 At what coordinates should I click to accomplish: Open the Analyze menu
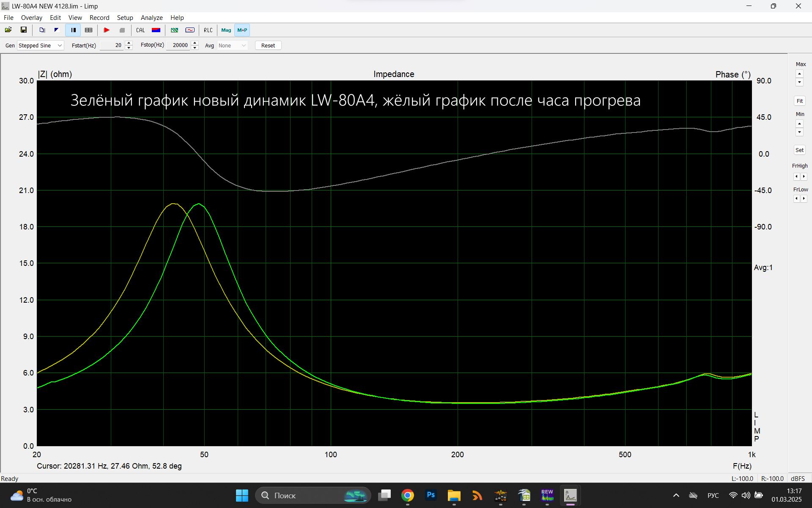click(x=151, y=17)
